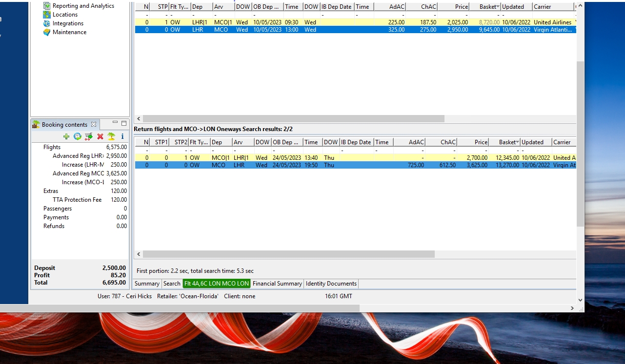The height and width of the screenshot is (364, 625).
Task: Sort return flights table by Basket dropdown arrow
Action: (x=517, y=142)
